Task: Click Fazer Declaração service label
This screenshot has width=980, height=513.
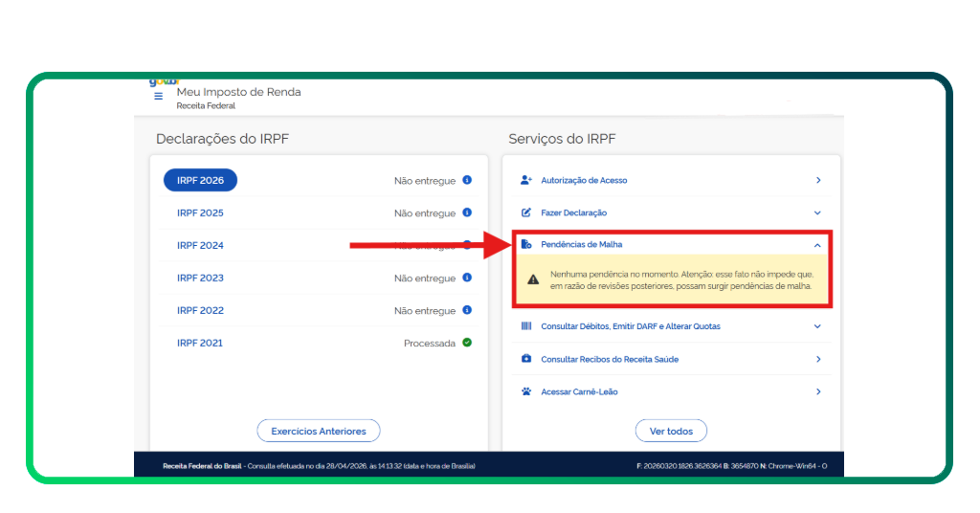Action: (x=574, y=213)
